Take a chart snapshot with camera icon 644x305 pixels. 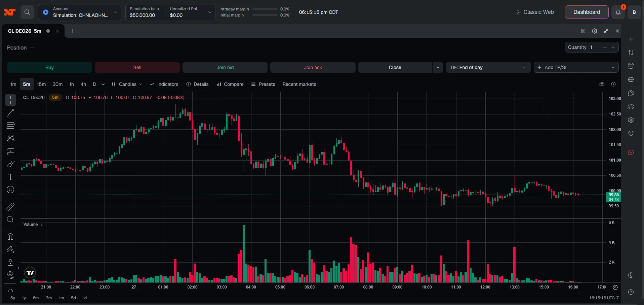[x=602, y=84]
